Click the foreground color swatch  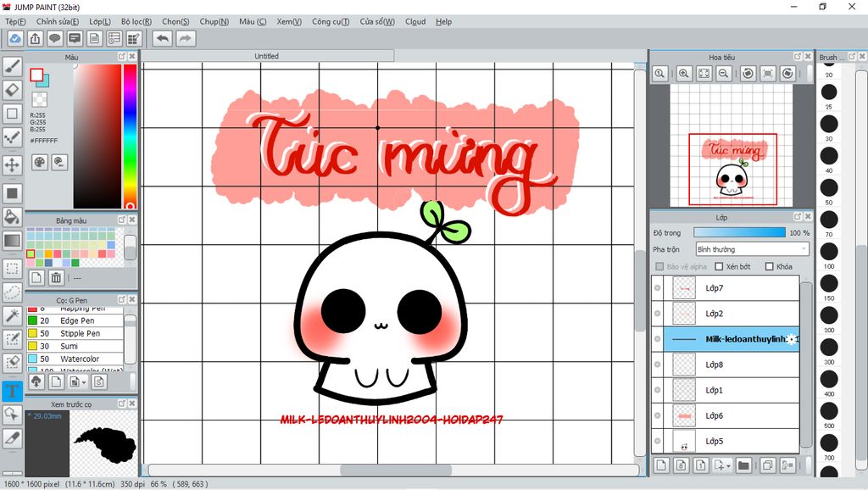coord(36,75)
